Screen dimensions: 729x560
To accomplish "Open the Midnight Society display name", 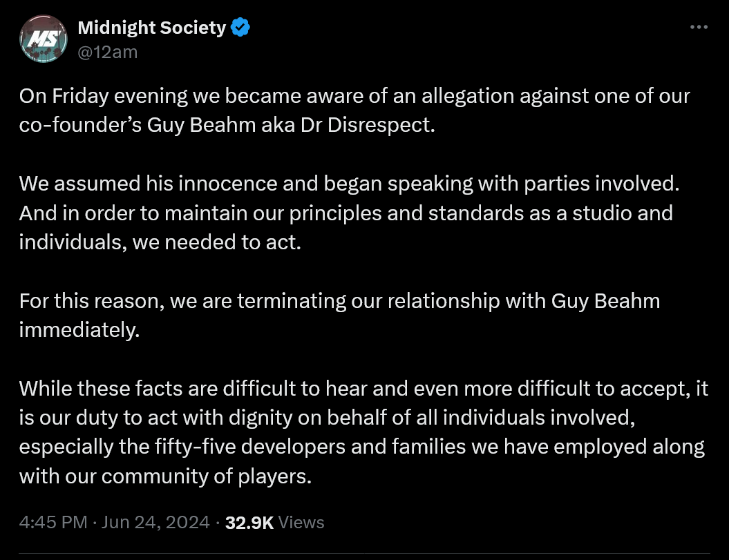I will [x=151, y=28].
